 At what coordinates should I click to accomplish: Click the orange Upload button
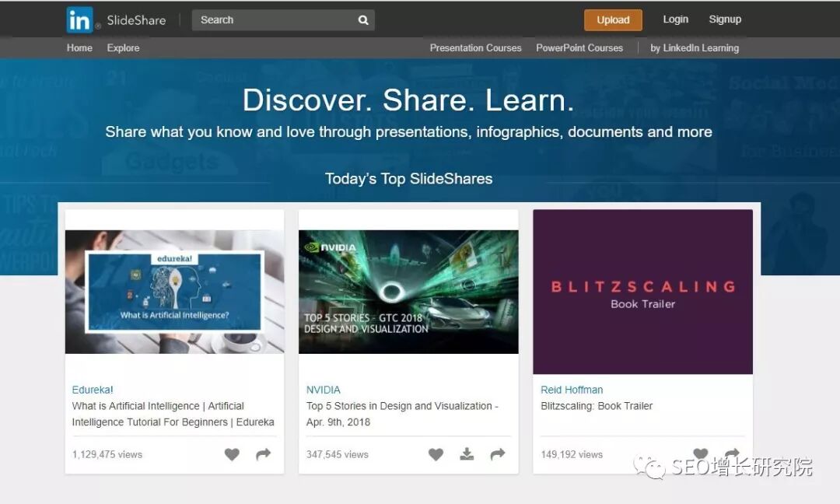(613, 19)
